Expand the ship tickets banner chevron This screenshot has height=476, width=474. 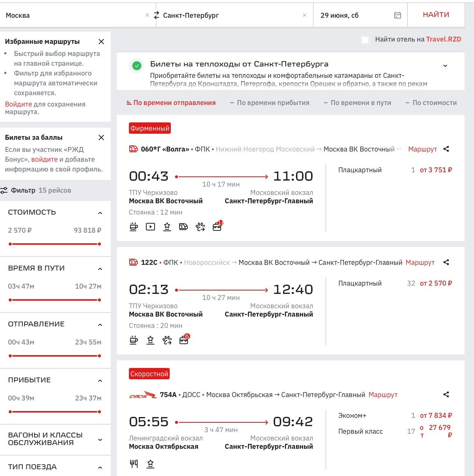(445, 66)
